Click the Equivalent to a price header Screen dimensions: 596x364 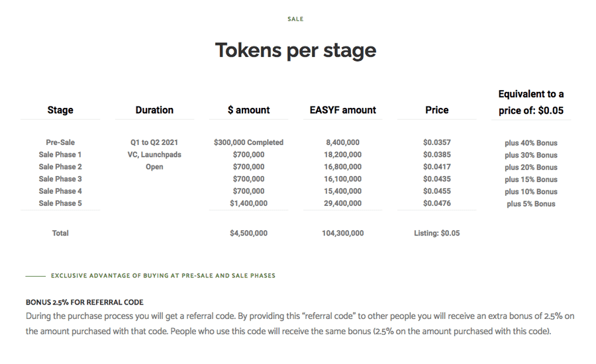(x=531, y=102)
